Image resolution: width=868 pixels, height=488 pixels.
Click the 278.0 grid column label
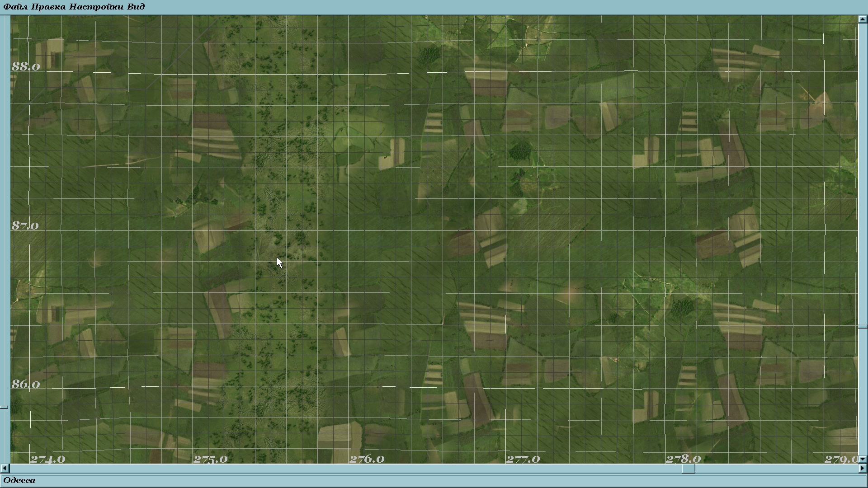683,459
